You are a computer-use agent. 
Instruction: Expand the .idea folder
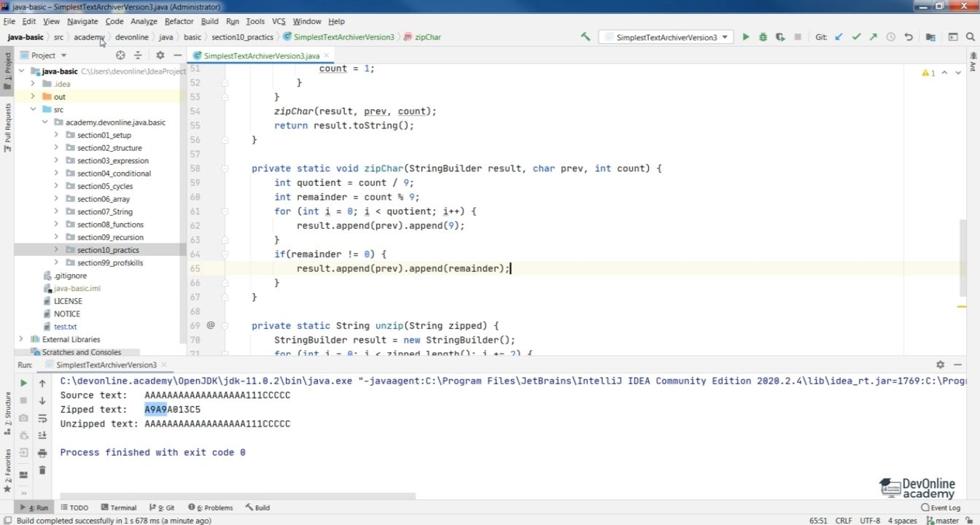click(x=33, y=84)
